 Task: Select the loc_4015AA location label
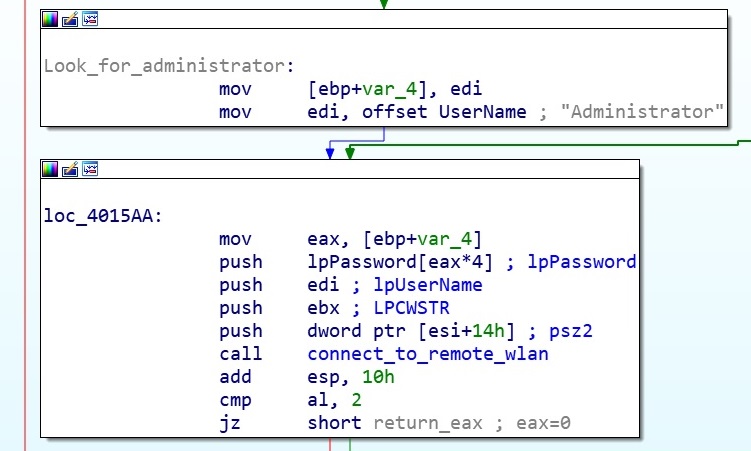coord(89,215)
